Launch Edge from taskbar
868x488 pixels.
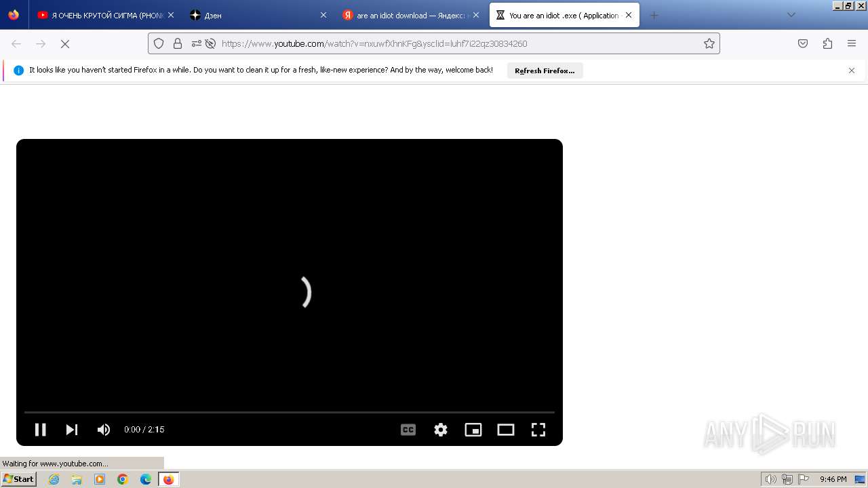point(146,479)
